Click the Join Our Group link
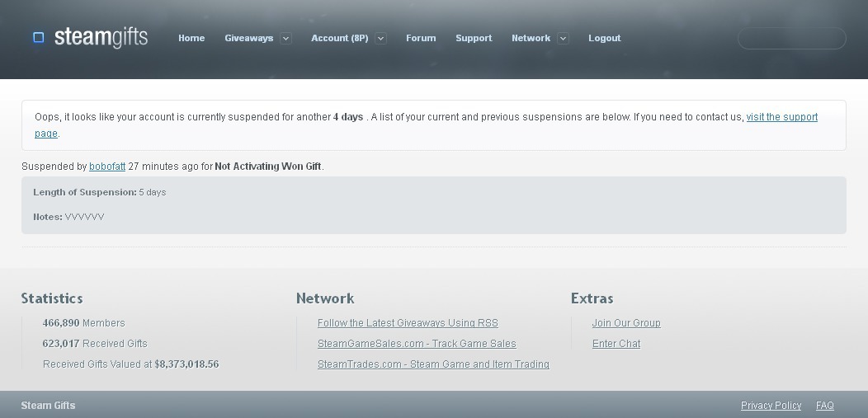This screenshot has height=418, width=868. [626, 323]
